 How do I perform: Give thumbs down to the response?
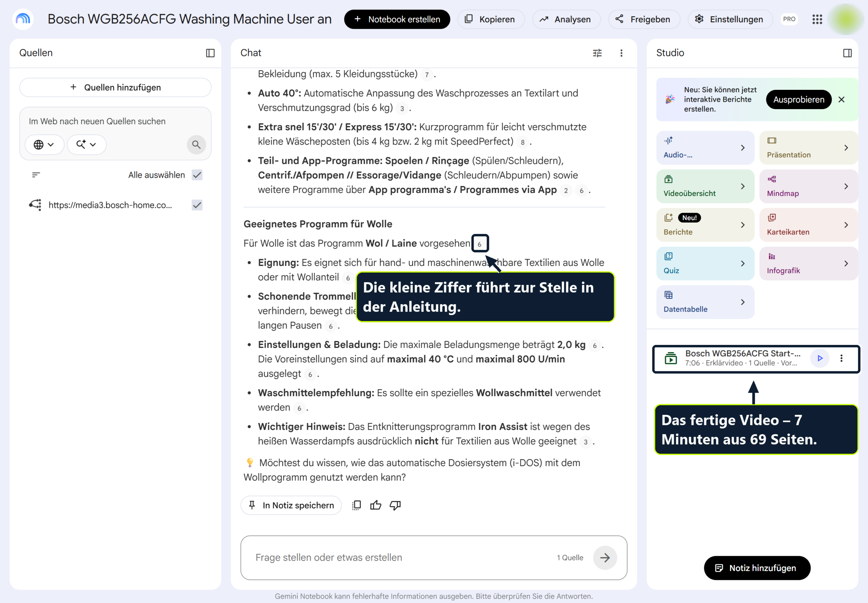pos(395,505)
